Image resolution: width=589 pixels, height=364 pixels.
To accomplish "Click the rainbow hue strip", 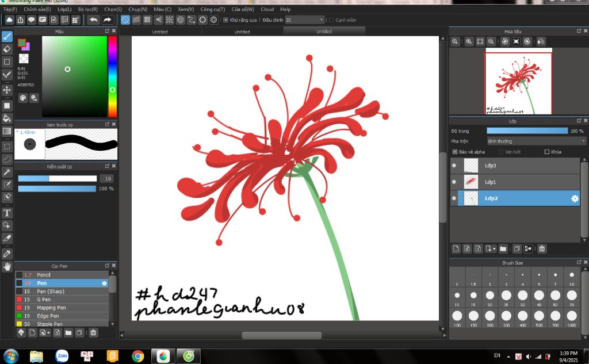I will 112,76.
